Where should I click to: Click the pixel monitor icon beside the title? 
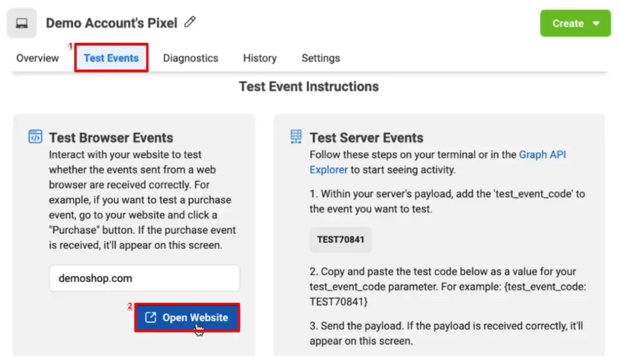coord(22,22)
